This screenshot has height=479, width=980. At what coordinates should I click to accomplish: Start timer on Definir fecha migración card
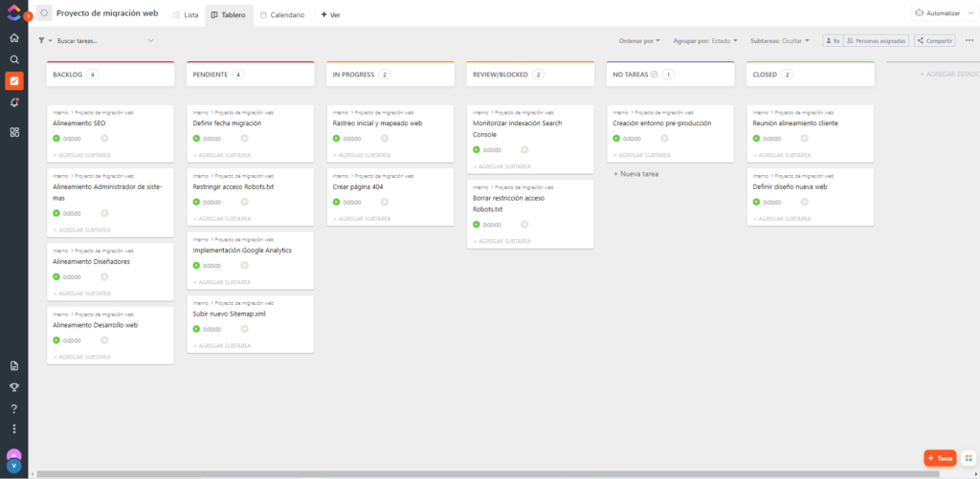[196, 139]
